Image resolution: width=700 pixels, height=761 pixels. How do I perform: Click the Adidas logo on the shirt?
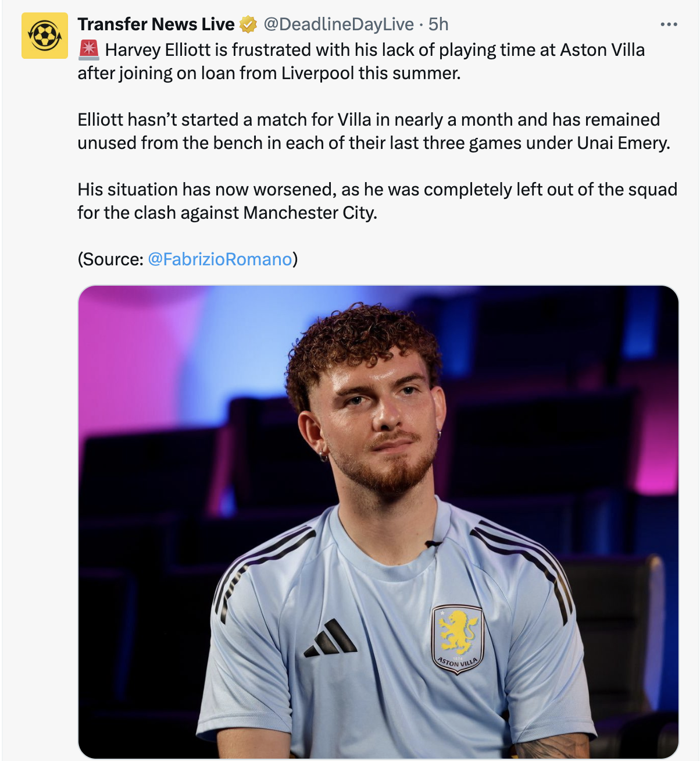click(x=330, y=639)
